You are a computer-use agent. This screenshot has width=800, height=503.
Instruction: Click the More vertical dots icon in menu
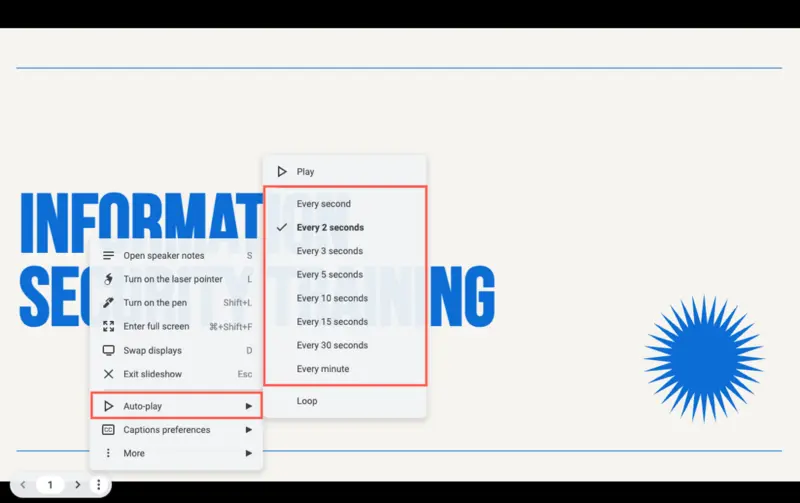(108, 453)
